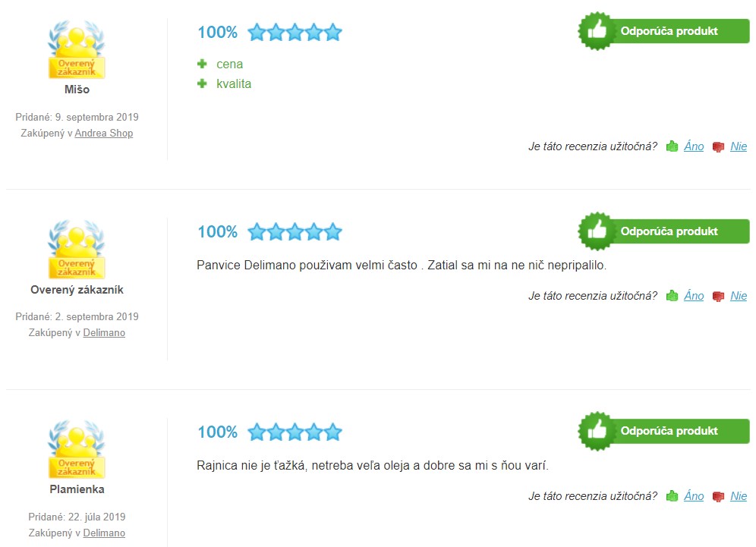Click Plamienka's verified customer badge icon
The width and height of the screenshot is (756, 547).
(x=77, y=449)
